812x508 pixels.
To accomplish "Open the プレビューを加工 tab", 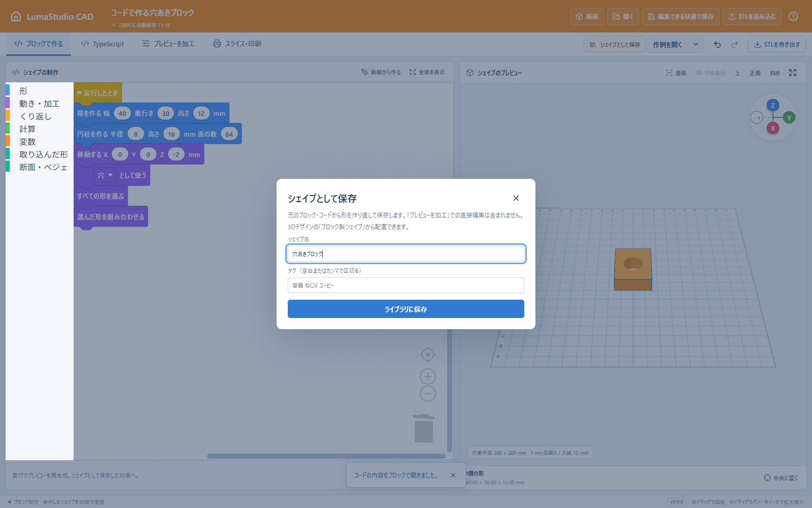I will [168, 44].
